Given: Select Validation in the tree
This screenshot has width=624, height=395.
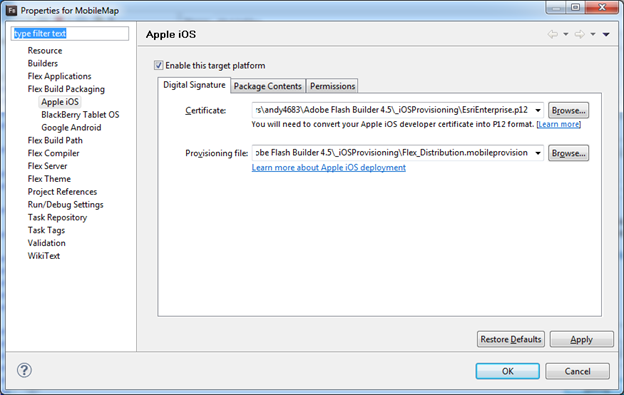Looking at the screenshot, I should 47,243.
